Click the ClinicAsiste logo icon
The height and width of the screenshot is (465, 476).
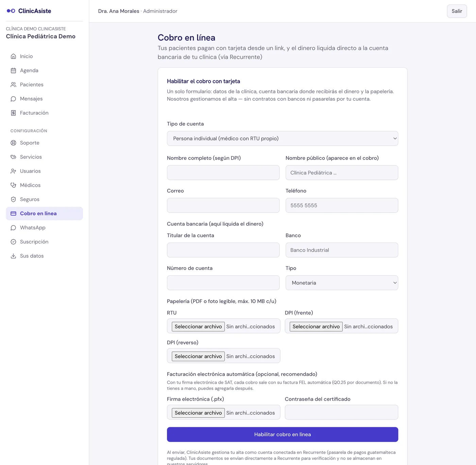pyautogui.click(x=11, y=11)
